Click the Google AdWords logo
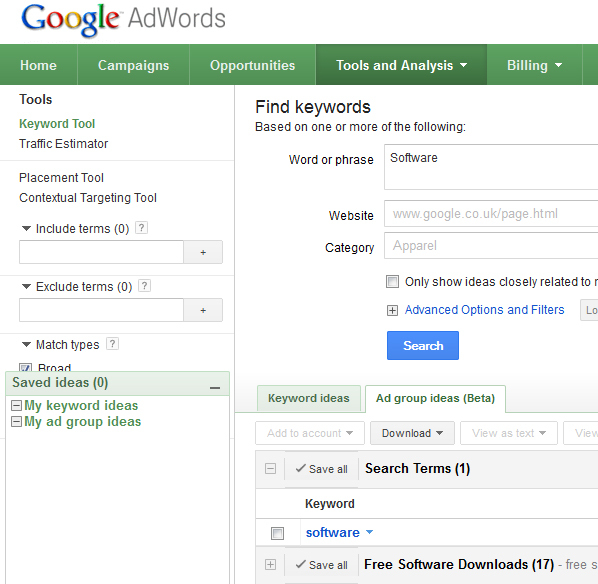This screenshot has width=598, height=584. pos(123,20)
